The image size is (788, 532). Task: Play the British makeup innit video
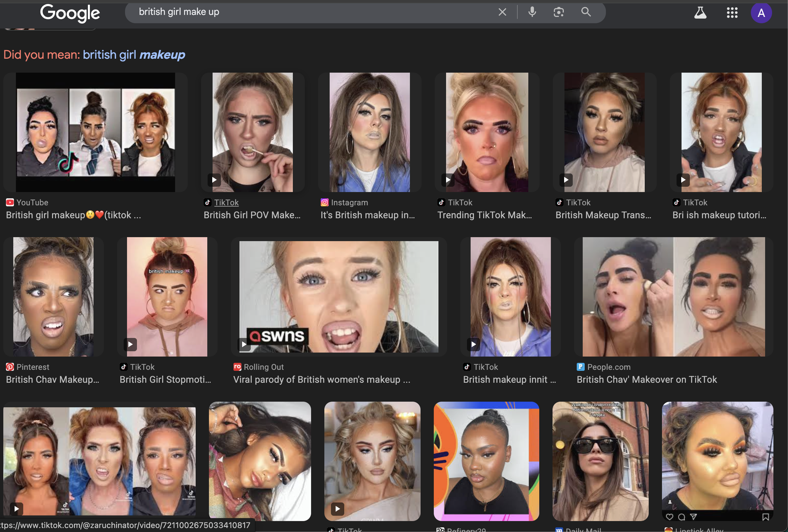point(510,297)
